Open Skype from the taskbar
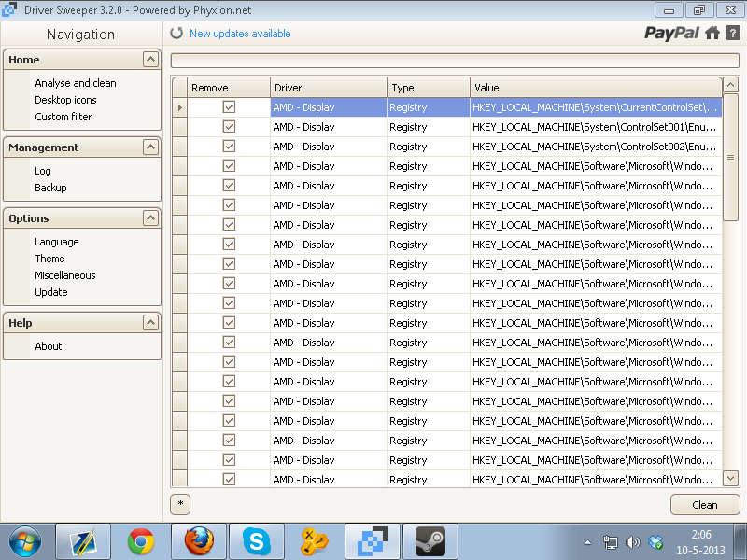The image size is (747, 560). click(x=257, y=541)
